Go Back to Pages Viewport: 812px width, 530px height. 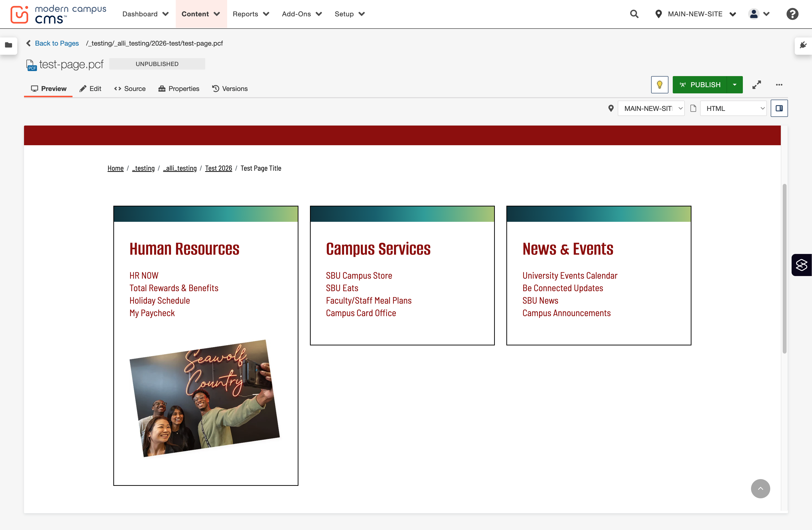53,43
